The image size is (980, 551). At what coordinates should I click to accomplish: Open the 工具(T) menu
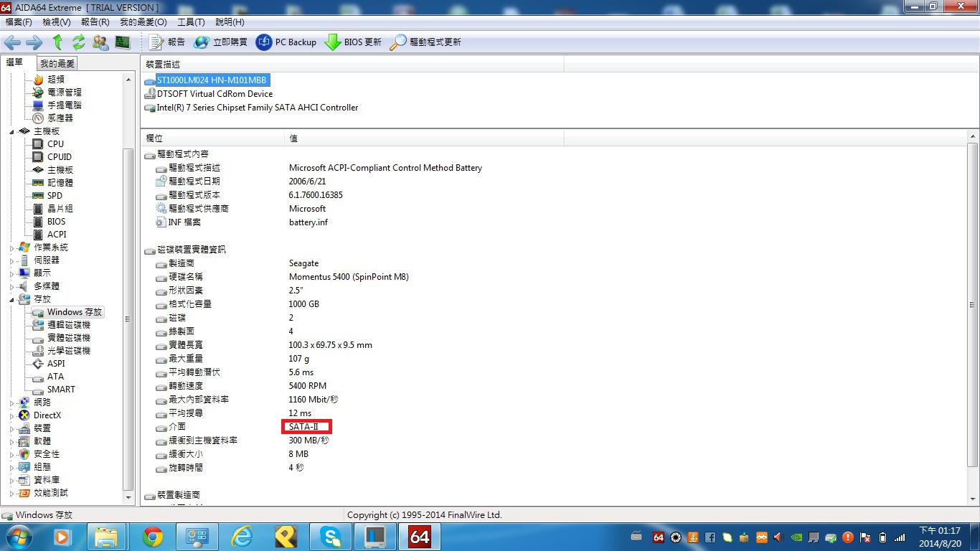pos(191,22)
